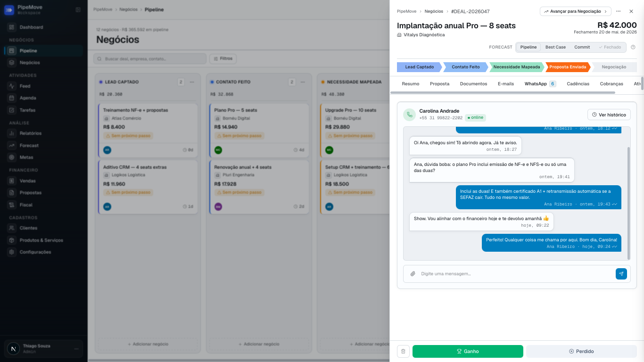Click the Buscar deal search field
The width and height of the screenshot is (644, 362).
(x=150, y=58)
